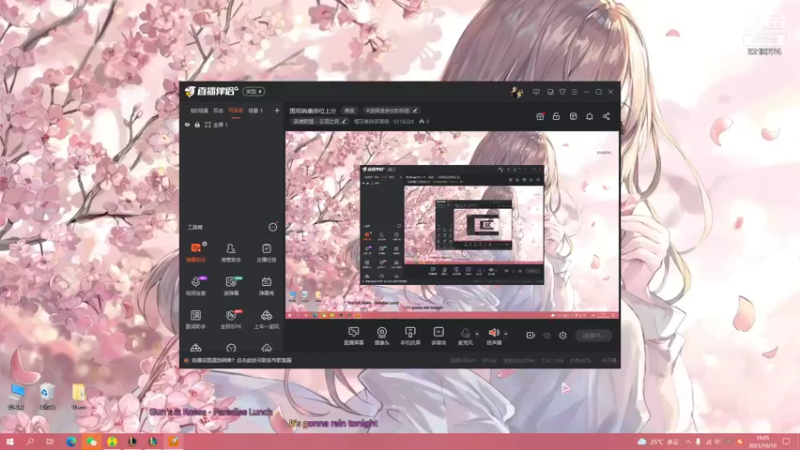This screenshot has height=450, width=800.
Task: Expand the speaker options arrow
Action: pyautogui.click(x=506, y=334)
